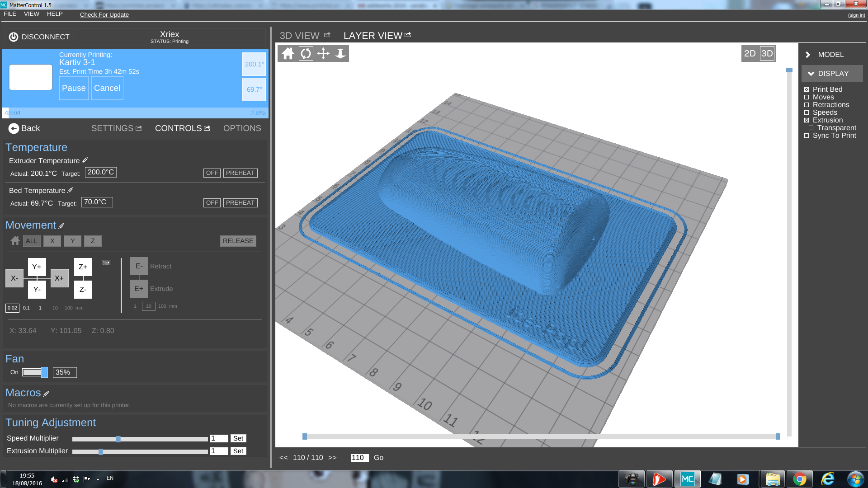Expand the MODEL section
The width and height of the screenshot is (868, 488).
pyautogui.click(x=830, y=55)
